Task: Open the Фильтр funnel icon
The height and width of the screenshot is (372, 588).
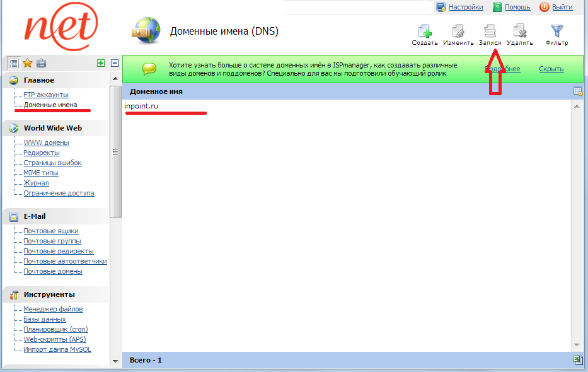Action: [556, 33]
